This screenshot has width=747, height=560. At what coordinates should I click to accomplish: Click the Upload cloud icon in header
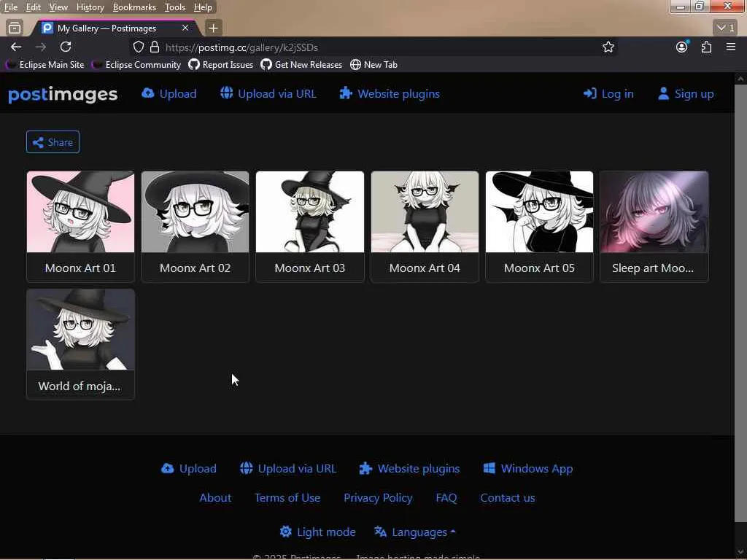(147, 93)
